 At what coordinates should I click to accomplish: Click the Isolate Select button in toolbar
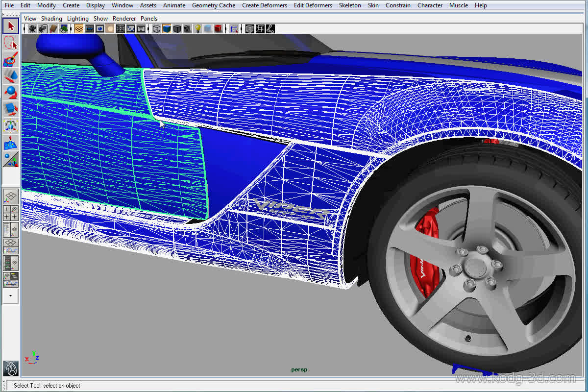coord(234,29)
